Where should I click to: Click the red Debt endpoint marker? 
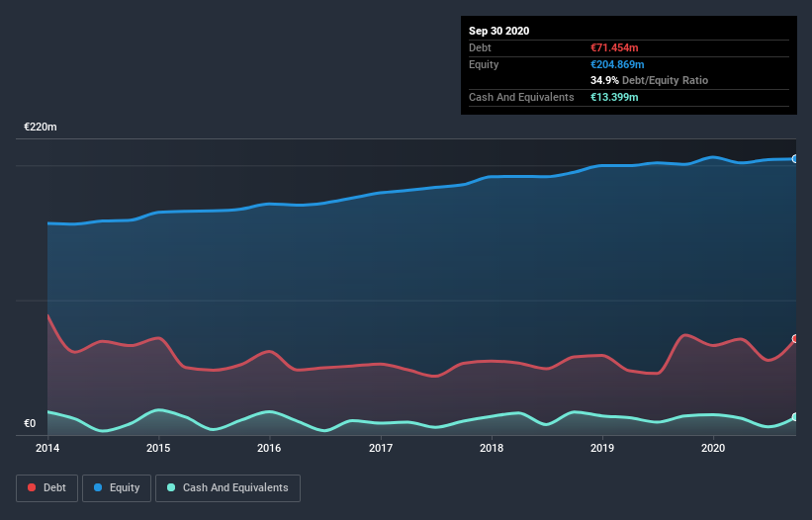[x=794, y=339]
